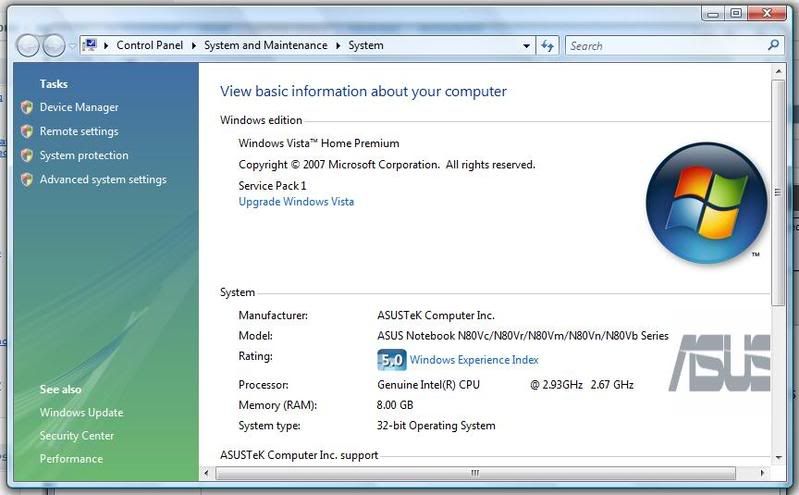The image size is (799, 495).
Task: Click the 5.0 rating badge
Action: (x=391, y=360)
